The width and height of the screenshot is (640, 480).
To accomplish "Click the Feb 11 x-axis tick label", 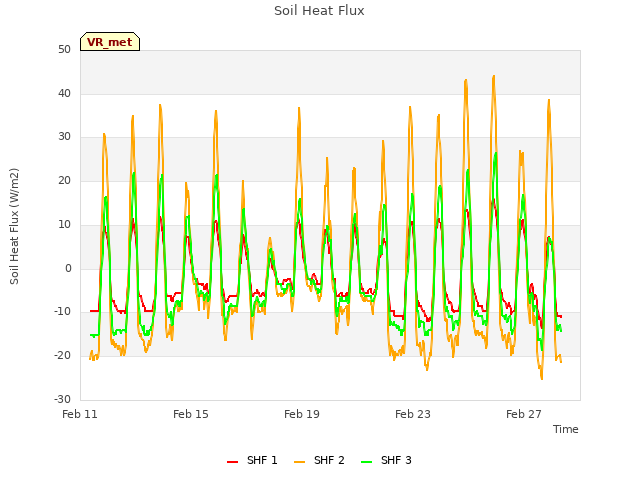I will [80, 414].
